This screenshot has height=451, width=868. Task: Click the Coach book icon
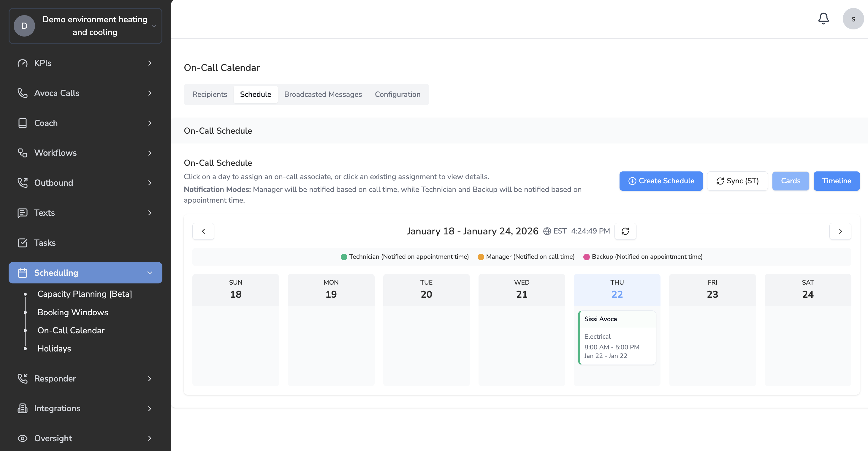(x=22, y=123)
